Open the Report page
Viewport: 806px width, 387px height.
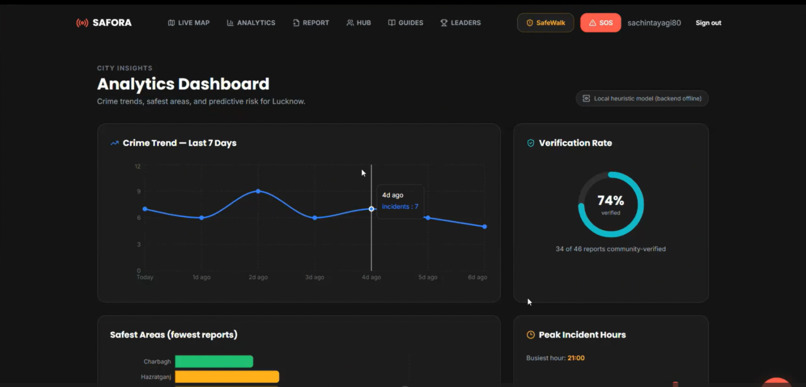pos(311,23)
